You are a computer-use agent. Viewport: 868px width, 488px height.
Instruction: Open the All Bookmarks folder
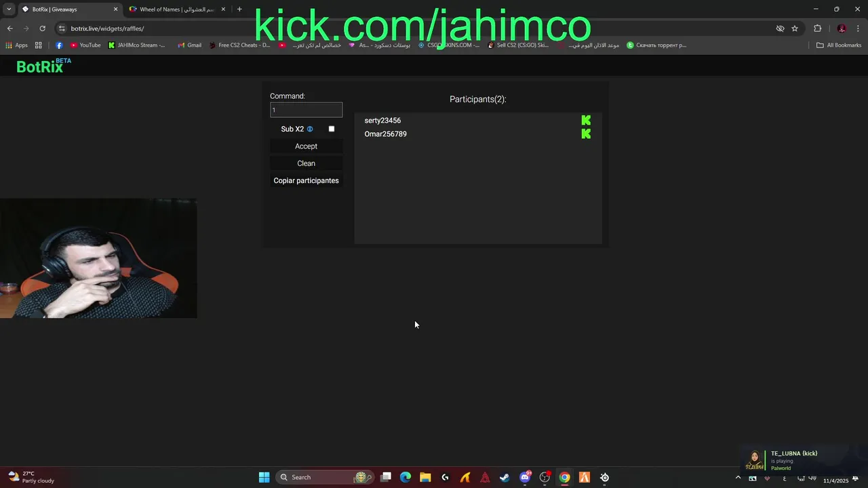(x=839, y=45)
